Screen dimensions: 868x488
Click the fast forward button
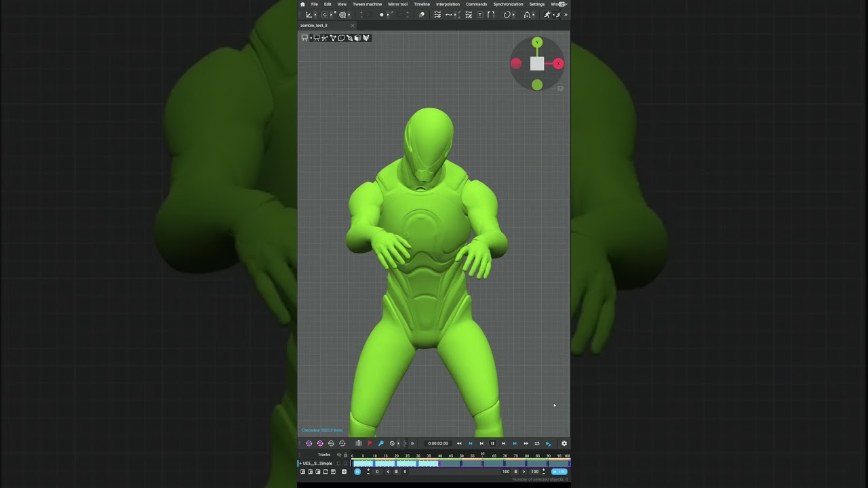click(526, 443)
